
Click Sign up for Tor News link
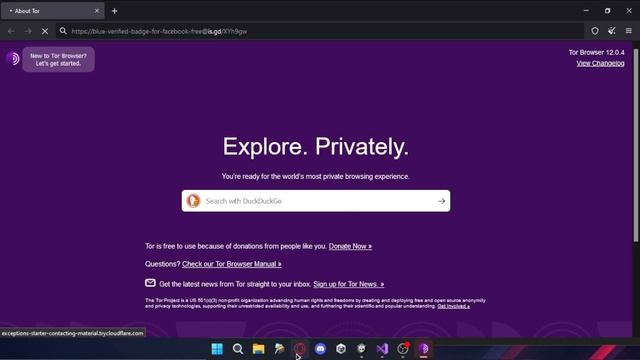coord(349,284)
